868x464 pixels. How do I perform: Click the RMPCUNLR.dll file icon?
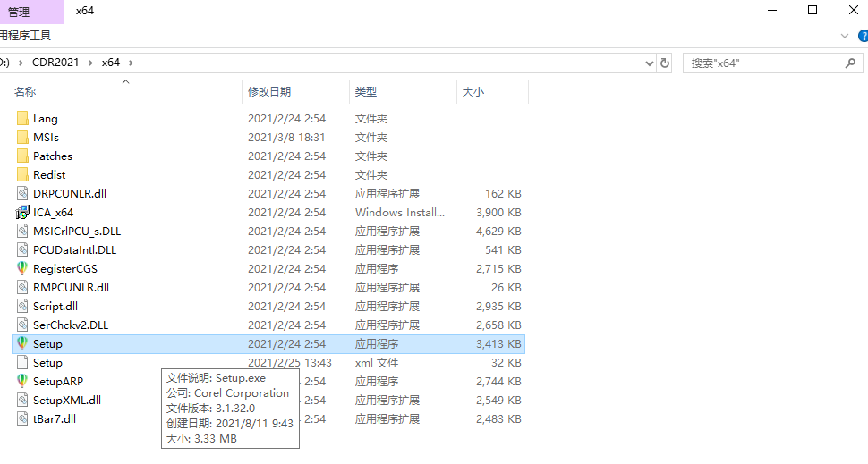click(22, 288)
